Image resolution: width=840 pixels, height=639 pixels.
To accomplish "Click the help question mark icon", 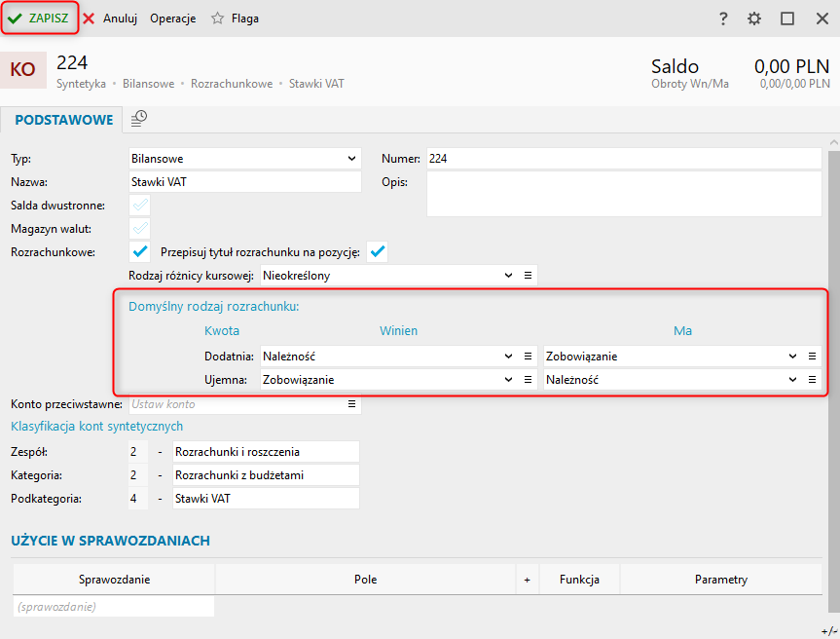I will click(723, 19).
